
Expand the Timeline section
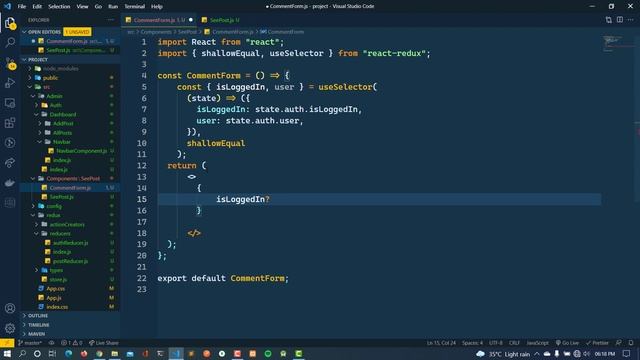39,325
